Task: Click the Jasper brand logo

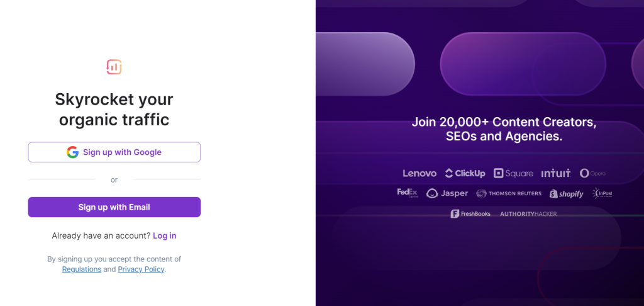Action: (x=447, y=193)
